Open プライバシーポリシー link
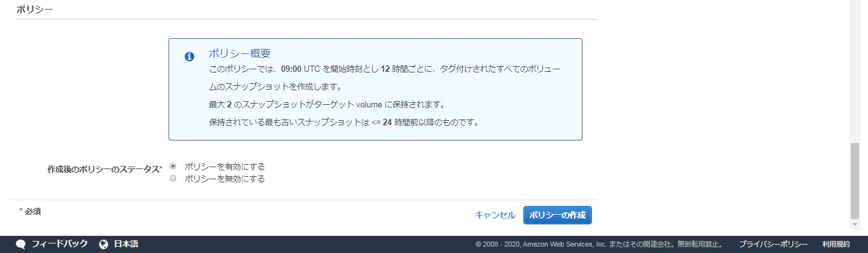The width and height of the screenshot is (868, 253). pos(773,244)
